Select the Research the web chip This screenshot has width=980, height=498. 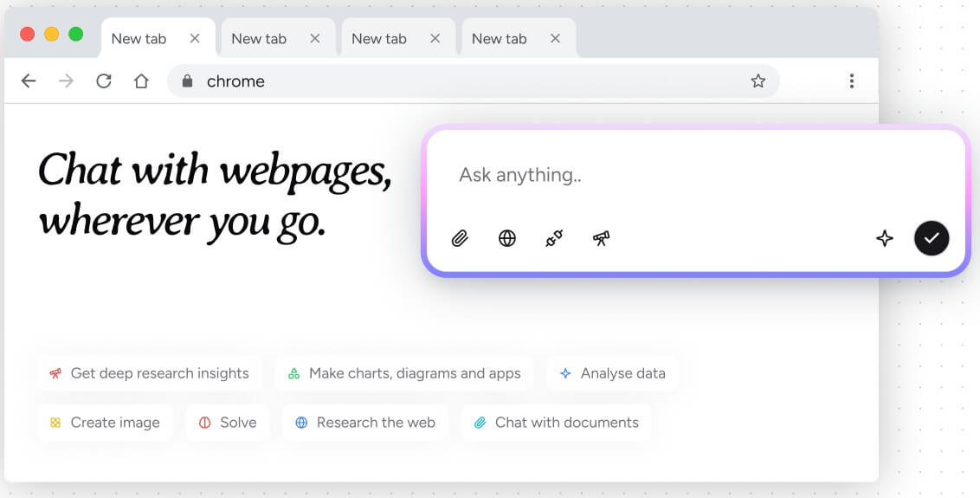365,423
